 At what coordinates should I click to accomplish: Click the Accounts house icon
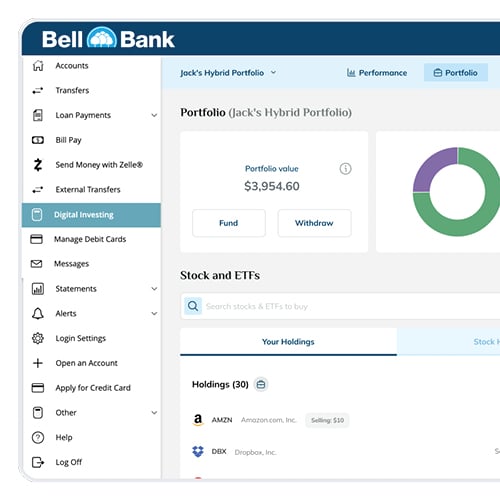click(38, 66)
